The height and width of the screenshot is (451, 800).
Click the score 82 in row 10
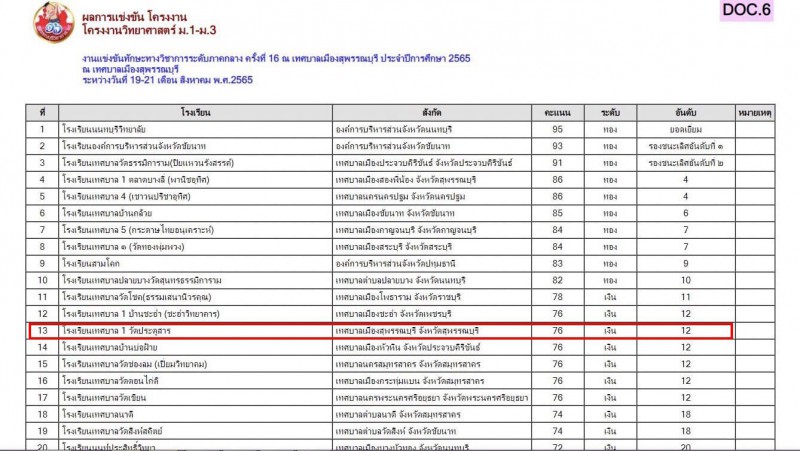coord(558,281)
